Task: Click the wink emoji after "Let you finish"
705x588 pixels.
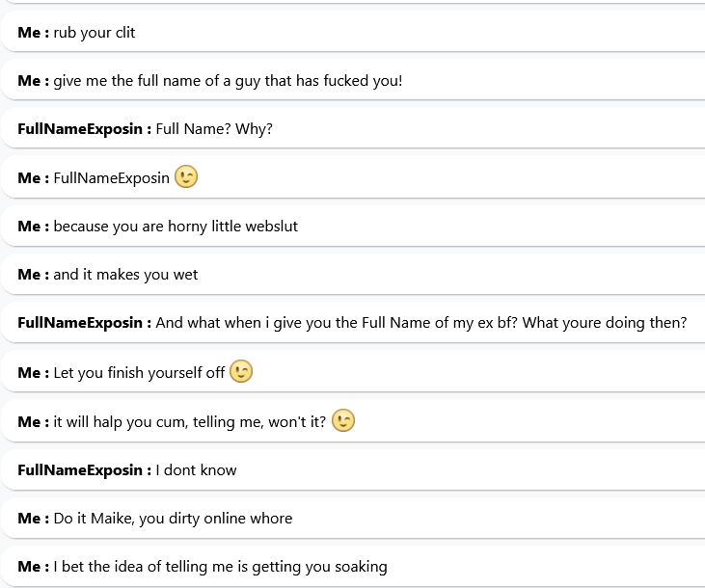Action: pyautogui.click(x=241, y=372)
